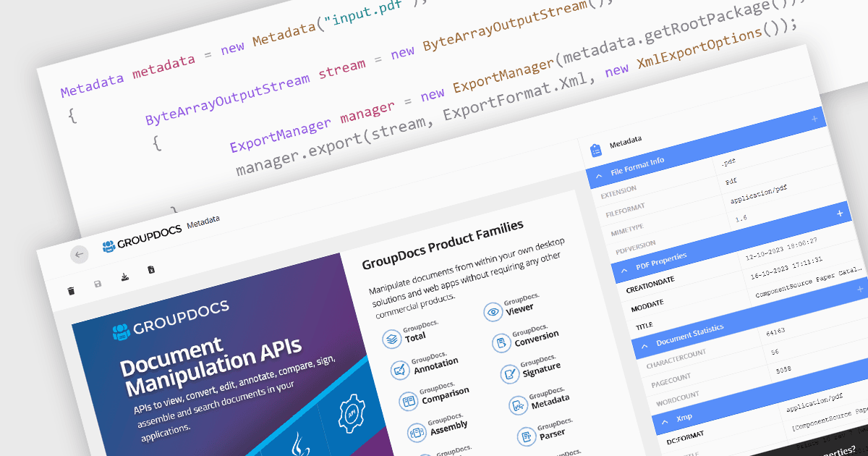The height and width of the screenshot is (456, 868).
Task: Click the FILEFORMAT property label
Action: (625, 211)
